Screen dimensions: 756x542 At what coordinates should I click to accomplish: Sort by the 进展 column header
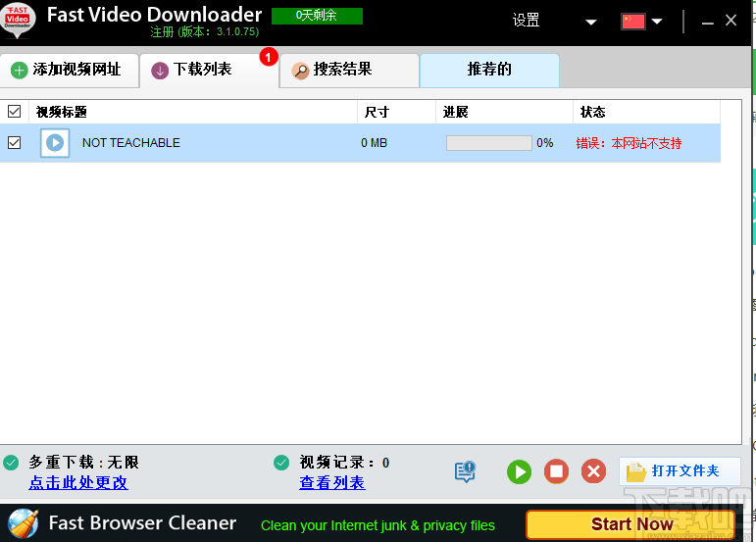point(504,112)
